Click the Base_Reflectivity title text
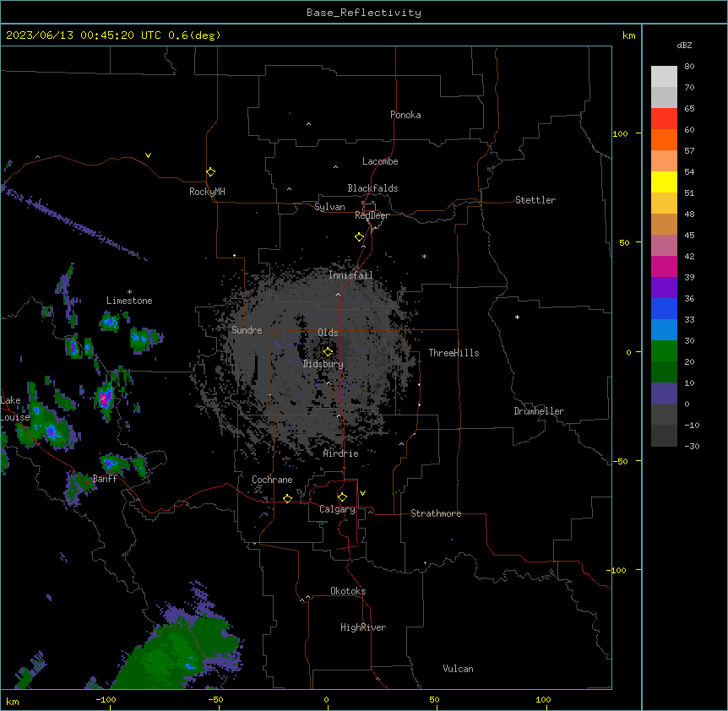728x711 pixels. point(363,13)
